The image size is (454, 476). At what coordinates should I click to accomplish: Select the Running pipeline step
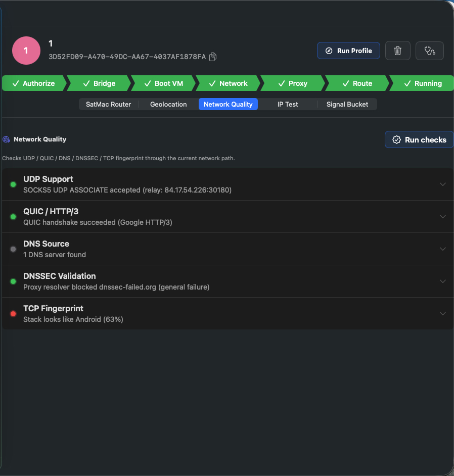click(422, 83)
